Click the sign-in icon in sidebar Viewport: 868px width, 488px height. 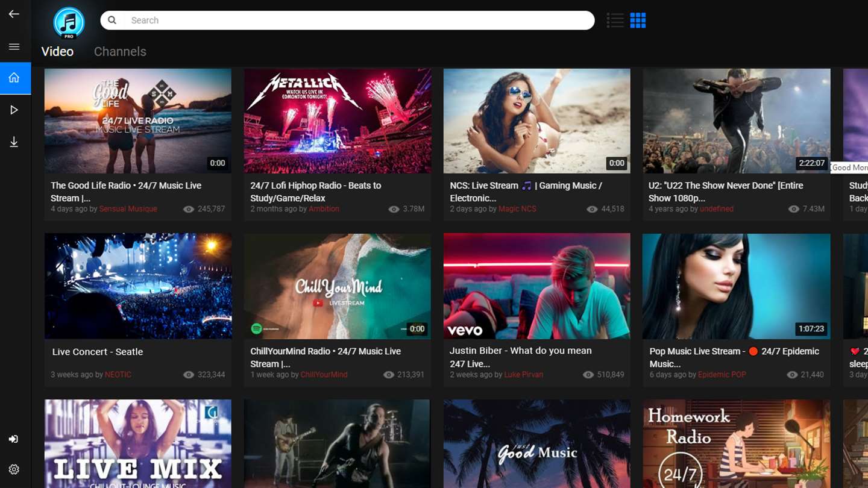14,439
